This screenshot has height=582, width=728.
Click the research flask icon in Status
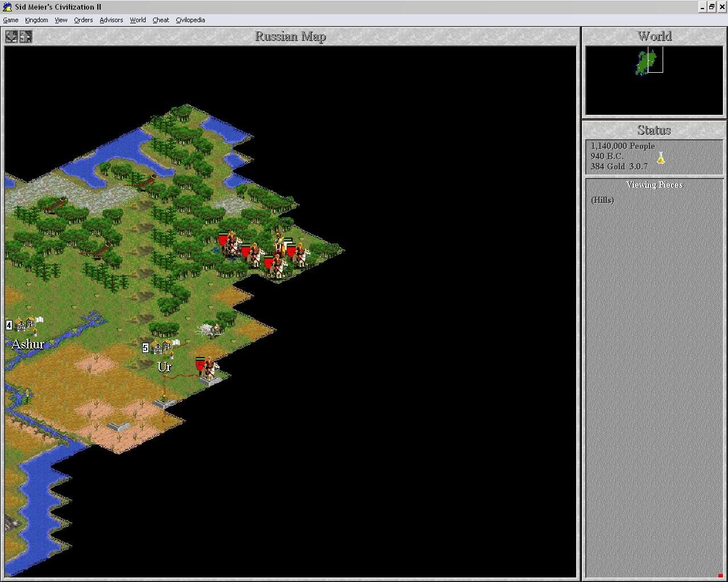click(660, 157)
